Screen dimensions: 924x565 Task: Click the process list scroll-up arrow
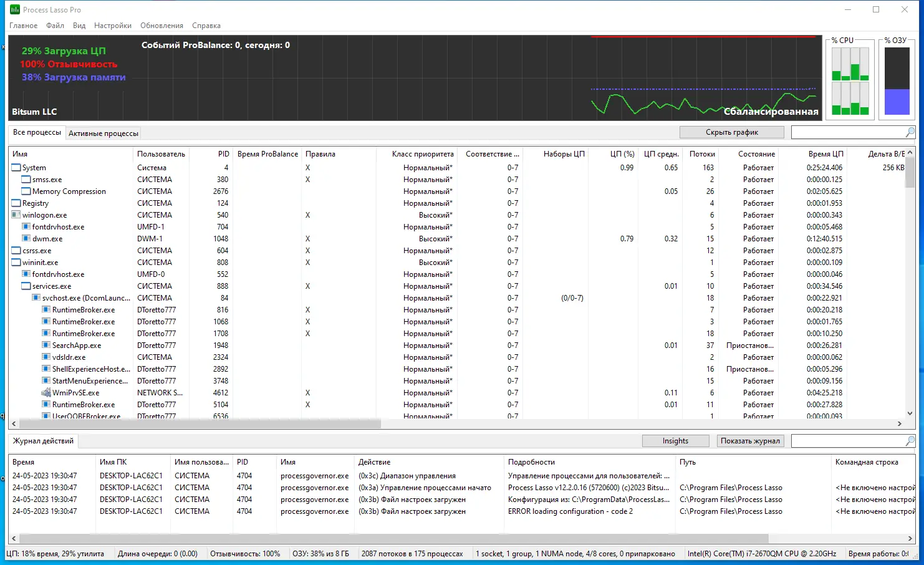910,152
